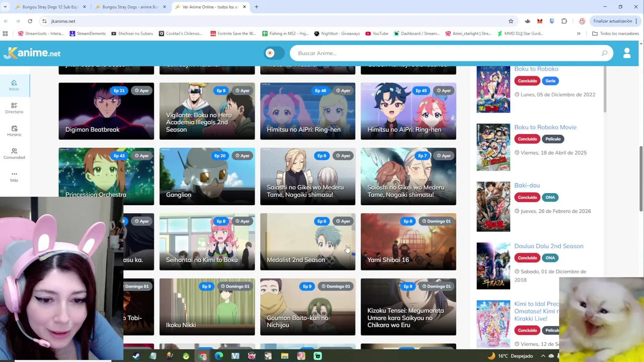Viewport: 644px width, 362px height.
Task: Open File Explorer from the taskbar
Action: pos(285,355)
